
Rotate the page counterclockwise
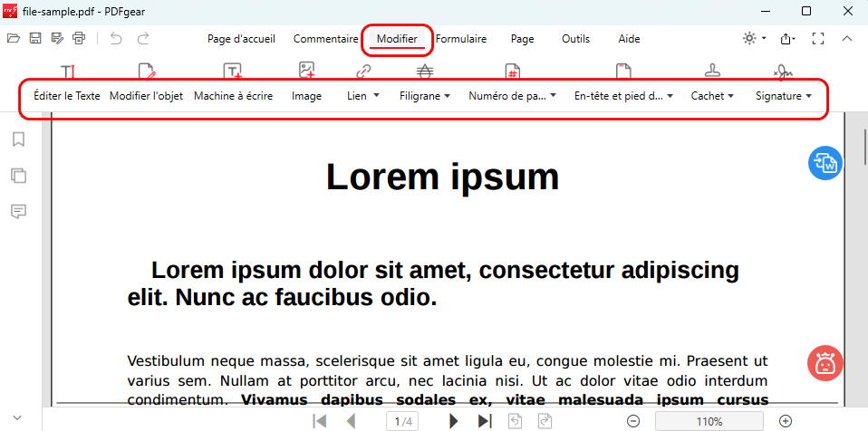(515, 421)
